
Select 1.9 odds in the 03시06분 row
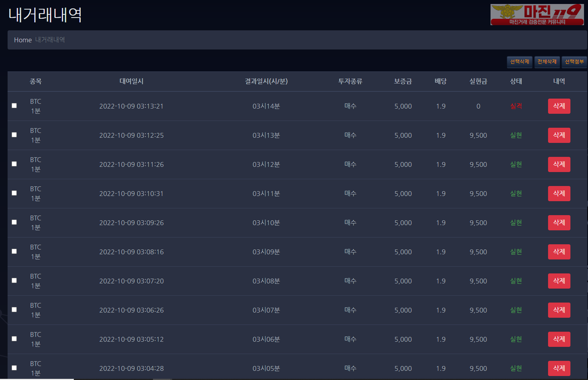pos(441,339)
